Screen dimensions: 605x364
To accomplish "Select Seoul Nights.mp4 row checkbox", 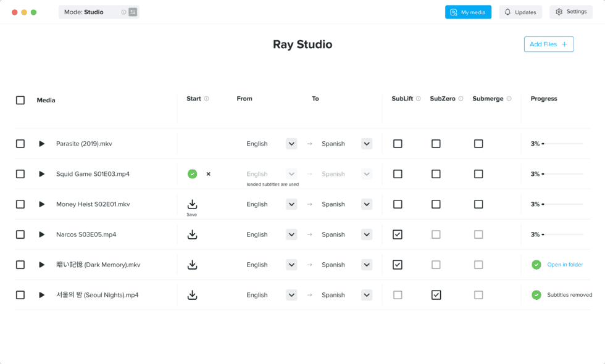I will click(x=20, y=295).
